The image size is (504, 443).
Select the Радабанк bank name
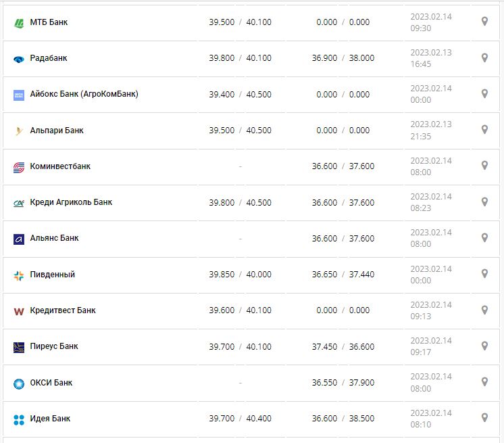click(49, 58)
